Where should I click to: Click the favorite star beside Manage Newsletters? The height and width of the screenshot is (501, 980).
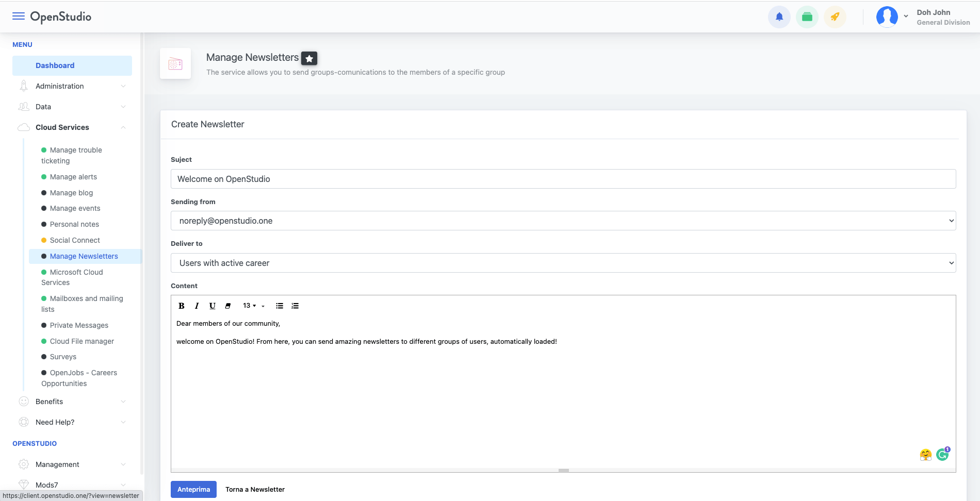309,59
